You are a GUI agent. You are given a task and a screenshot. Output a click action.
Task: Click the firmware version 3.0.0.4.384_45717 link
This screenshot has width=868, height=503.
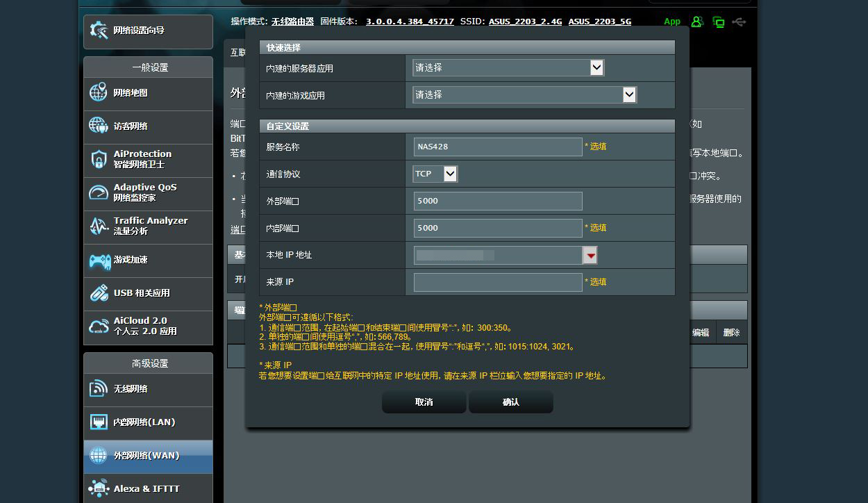point(410,22)
